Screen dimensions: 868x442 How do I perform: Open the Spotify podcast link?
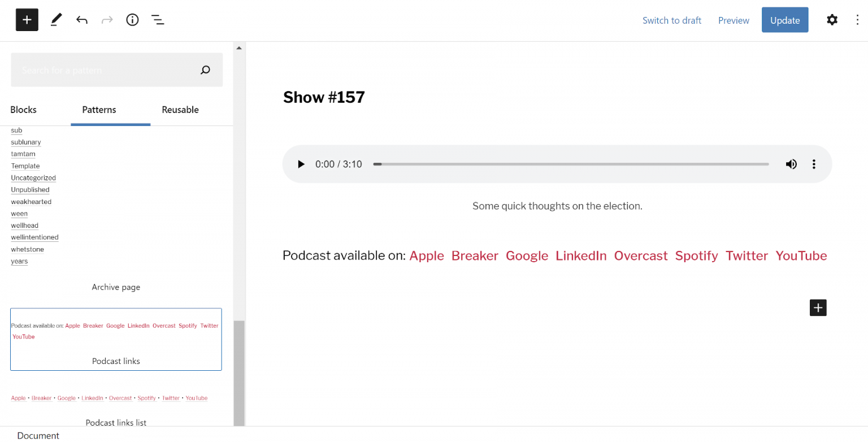tap(696, 255)
